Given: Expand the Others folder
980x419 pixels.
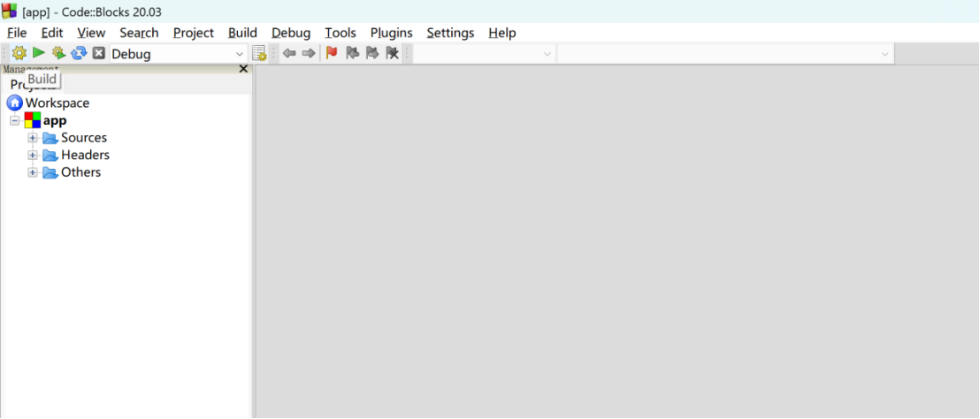Looking at the screenshot, I should [33, 172].
